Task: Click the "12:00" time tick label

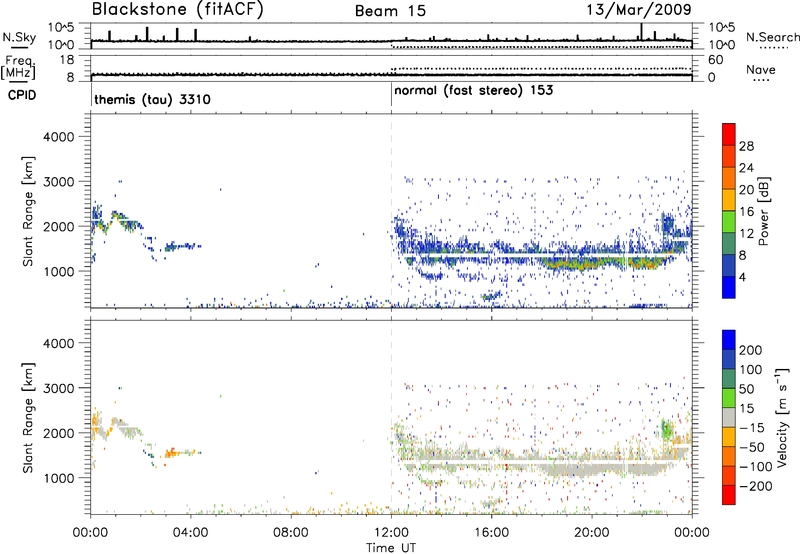Action: (x=391, y=533)
